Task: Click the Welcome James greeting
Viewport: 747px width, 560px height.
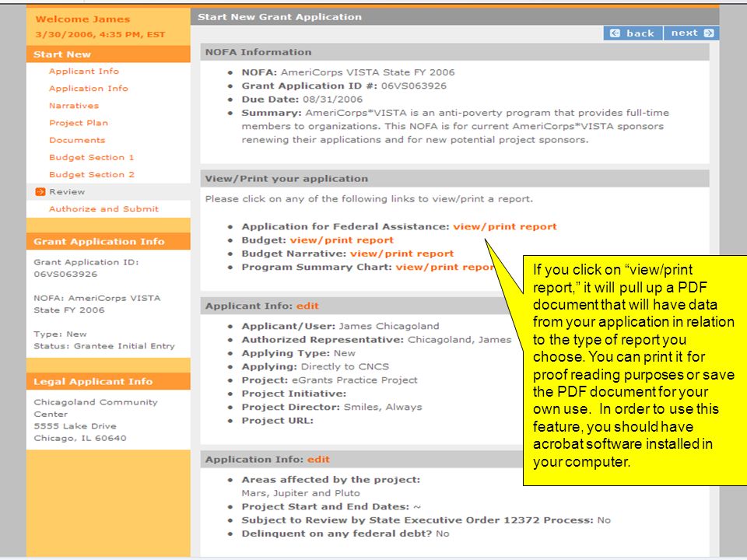Action: tap(82, 19)
